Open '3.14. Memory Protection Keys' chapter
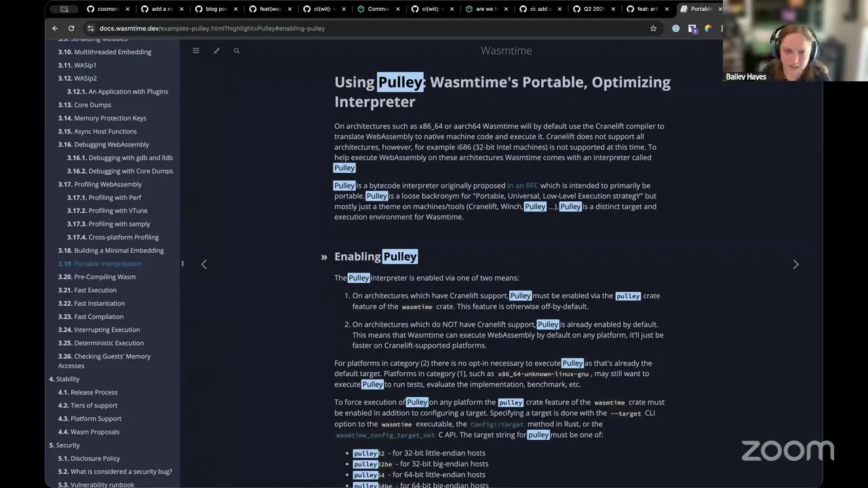Screen dimensions: 868x488 tap(102, 118)
